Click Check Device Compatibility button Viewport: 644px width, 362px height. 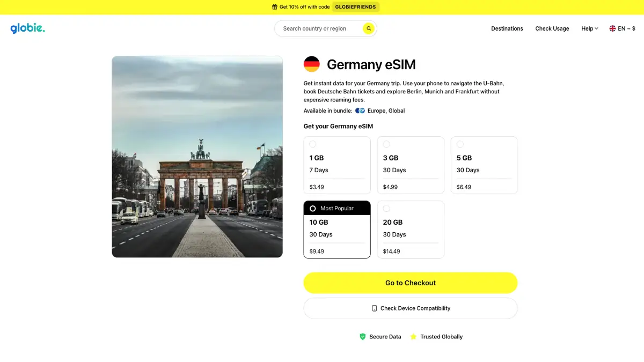pyautogui.click(x=411, y=308)
